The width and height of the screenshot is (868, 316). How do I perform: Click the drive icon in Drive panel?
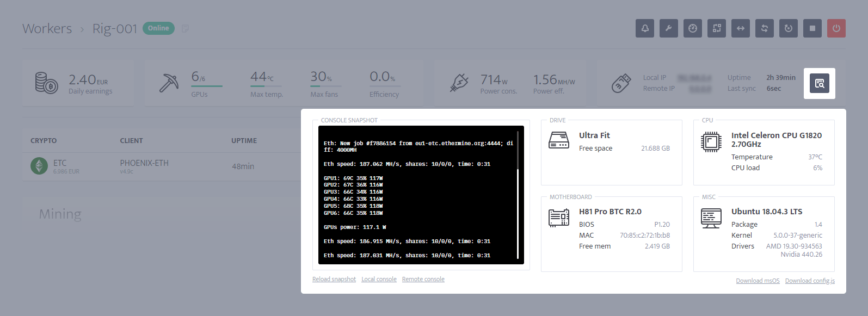[559, 140]
